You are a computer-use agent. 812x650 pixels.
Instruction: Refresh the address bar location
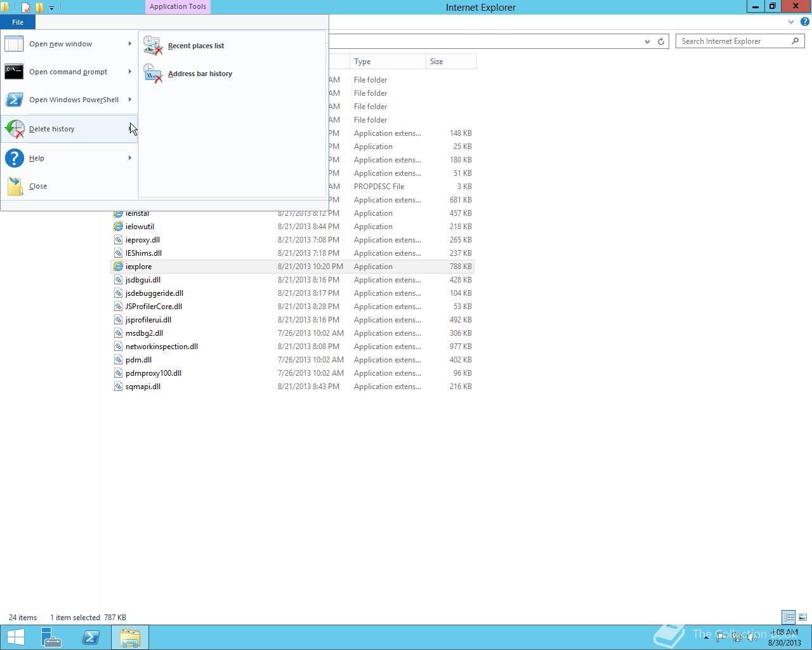[660, 41]
